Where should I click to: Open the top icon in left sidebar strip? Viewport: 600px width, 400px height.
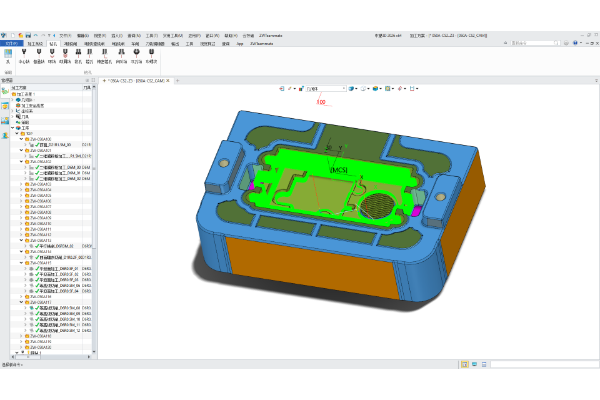point(5,91)
